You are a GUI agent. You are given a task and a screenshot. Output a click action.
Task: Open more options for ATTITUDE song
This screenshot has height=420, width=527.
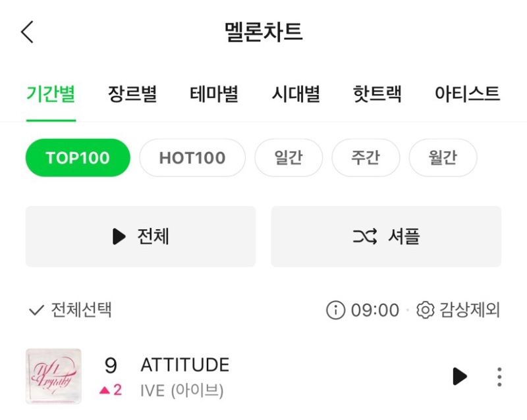[x=499, y=376]
